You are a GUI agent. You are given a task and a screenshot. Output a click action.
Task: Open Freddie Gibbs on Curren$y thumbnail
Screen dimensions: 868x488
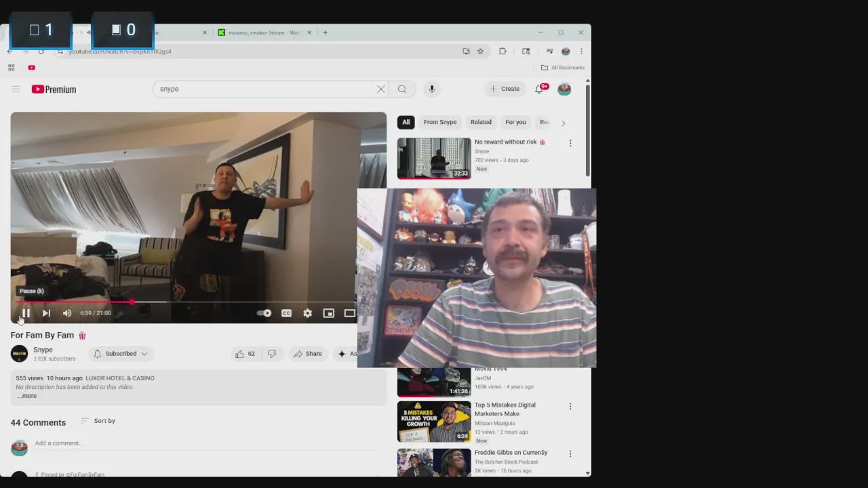434,462
